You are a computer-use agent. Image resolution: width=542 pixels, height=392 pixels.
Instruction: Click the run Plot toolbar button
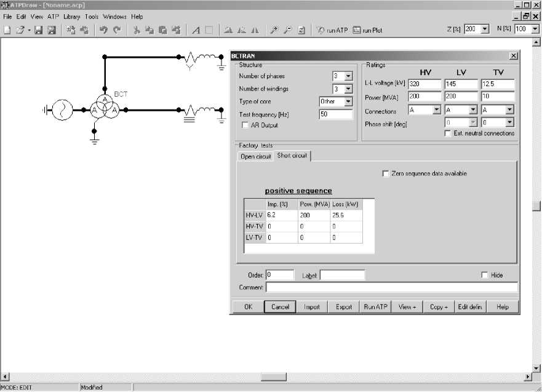[x=367, y=30]
